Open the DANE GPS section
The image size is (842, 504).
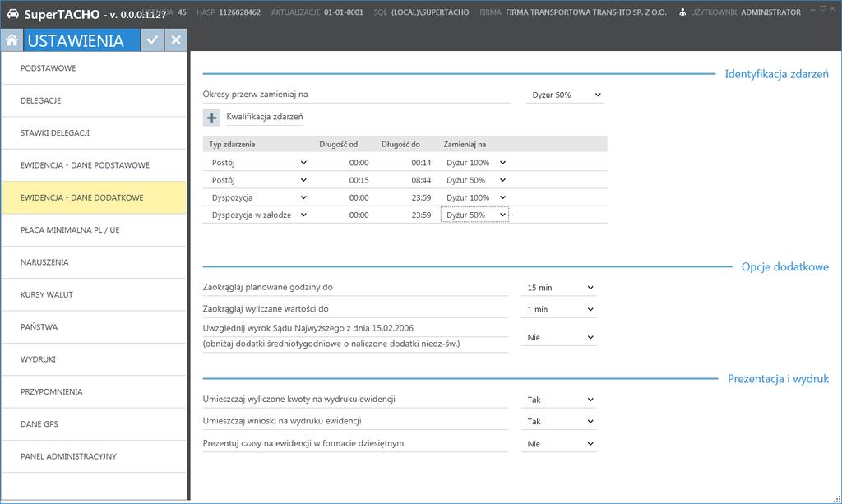click(94, 424)
